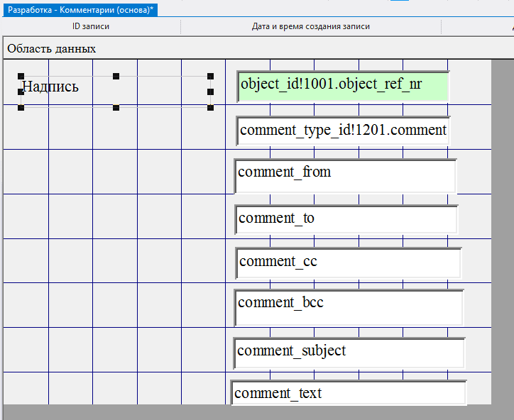Click the Дата и время создания записи header
The width and height of the screenshot is (514, 420).
click(310, 27)
